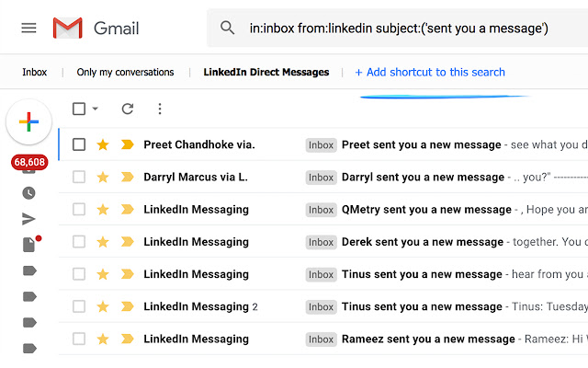Viewport: 588px width, 368px height.
Task: Unstar the Preet Chandhoke email
Action: [103, 144]
